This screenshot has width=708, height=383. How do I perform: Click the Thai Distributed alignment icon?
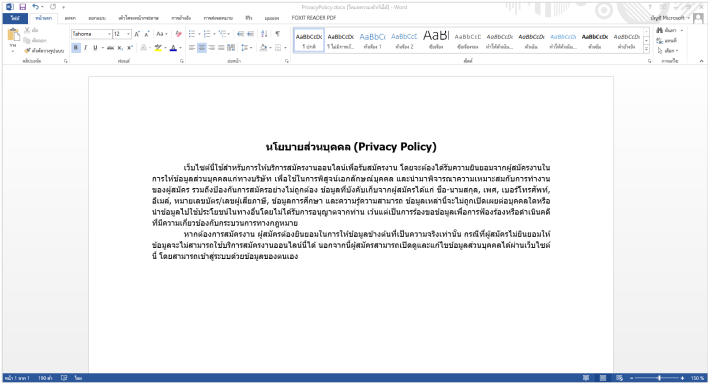point(231,47)
